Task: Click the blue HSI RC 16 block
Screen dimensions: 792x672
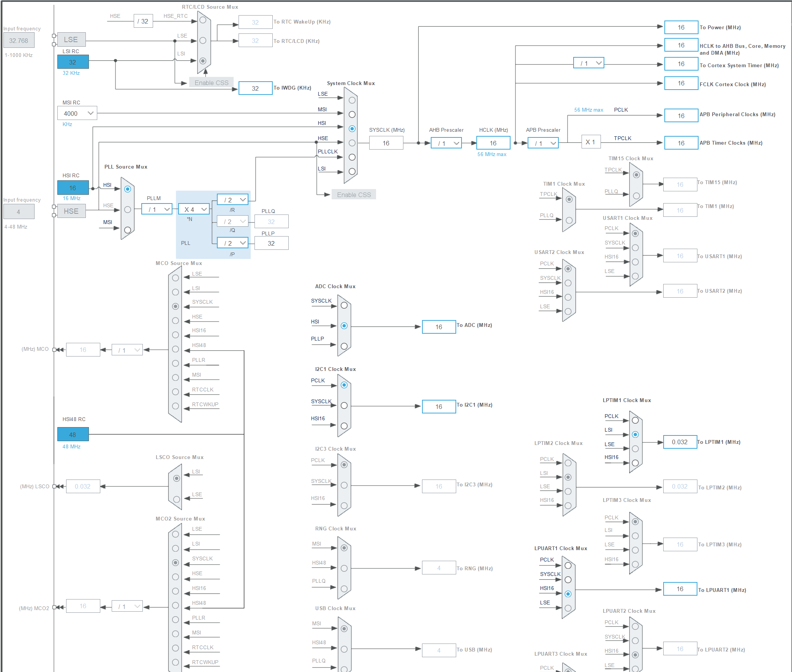Action: [73, 188]
